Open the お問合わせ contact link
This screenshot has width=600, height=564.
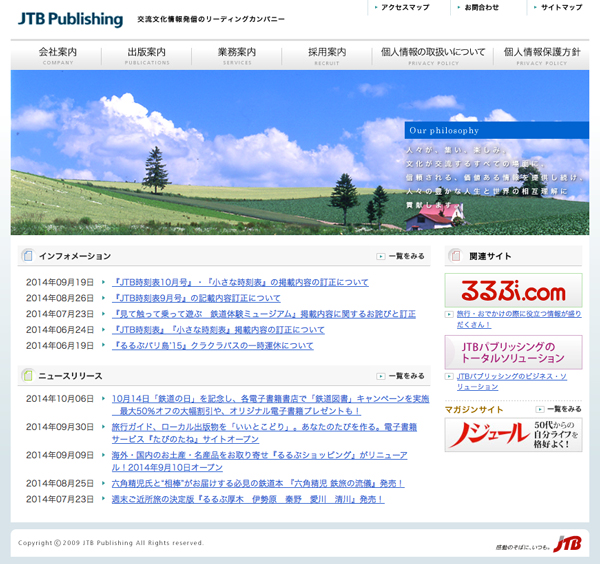click(481, 7)
